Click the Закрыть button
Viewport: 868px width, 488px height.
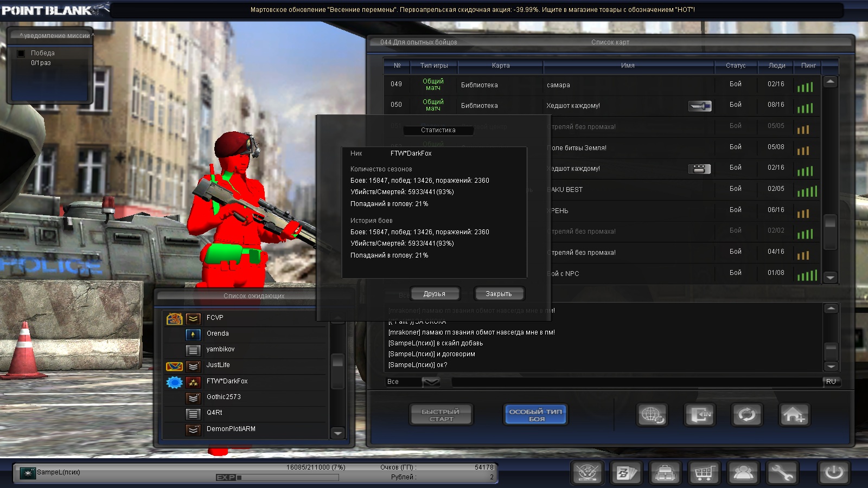(x=499, y=294)
